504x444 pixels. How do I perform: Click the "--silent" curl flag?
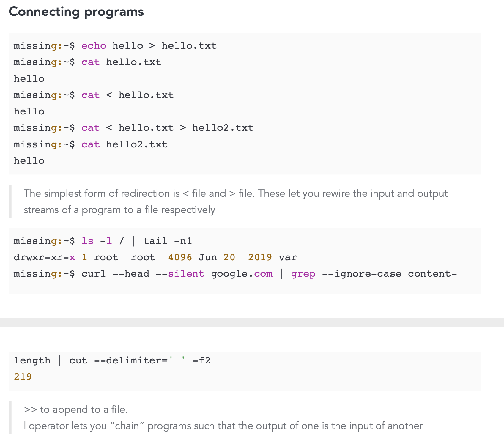pyautogui.click(x=180, y=274)
